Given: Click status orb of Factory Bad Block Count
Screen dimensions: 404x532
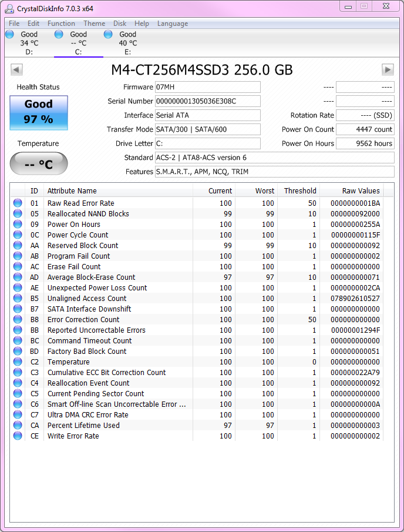Looking at the screenshot, I should tap(18, 351).
